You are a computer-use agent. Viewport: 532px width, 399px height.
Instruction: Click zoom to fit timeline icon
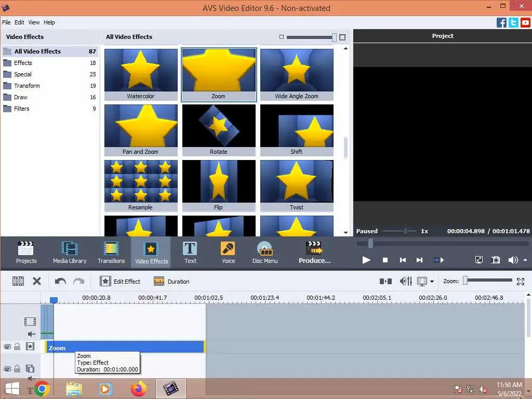(521, 281)
